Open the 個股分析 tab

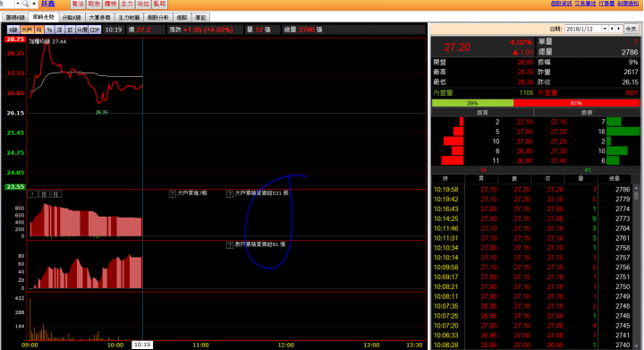tap(157, 17)
